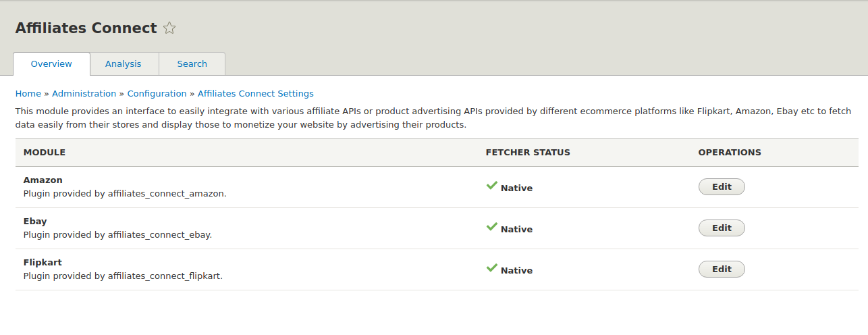868x335 pixels.
Task: Open the Search tab
Action: [192, 64]
